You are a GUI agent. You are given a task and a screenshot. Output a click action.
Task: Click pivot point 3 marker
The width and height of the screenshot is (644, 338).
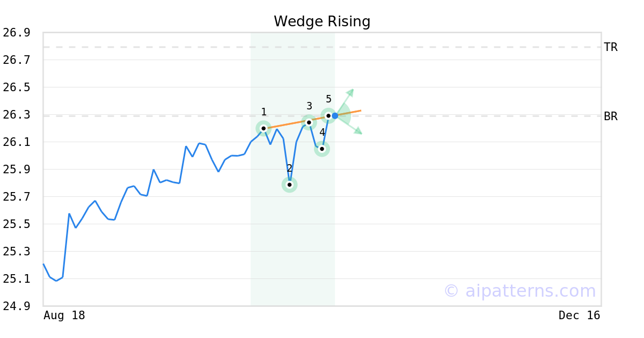[x=309, y=122]
